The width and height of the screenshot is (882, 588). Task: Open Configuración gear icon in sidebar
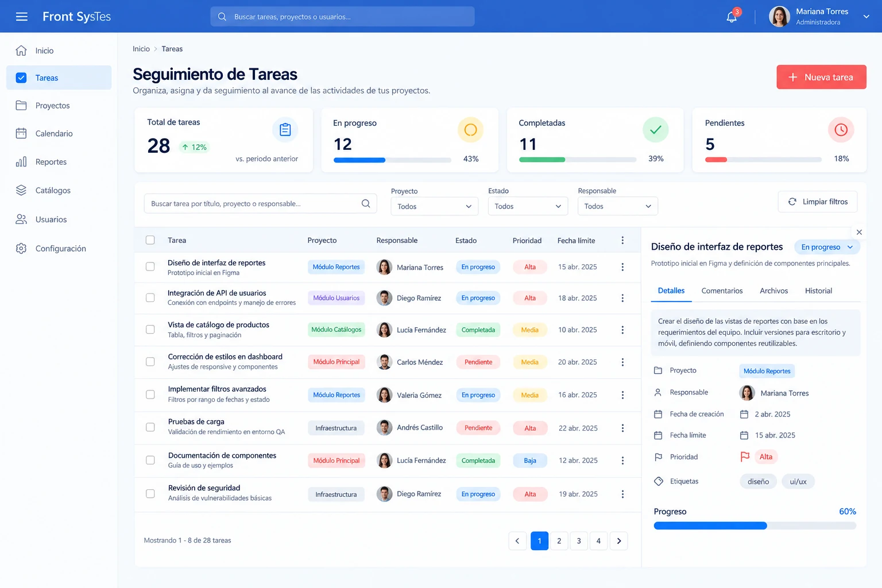coord(21,249)
